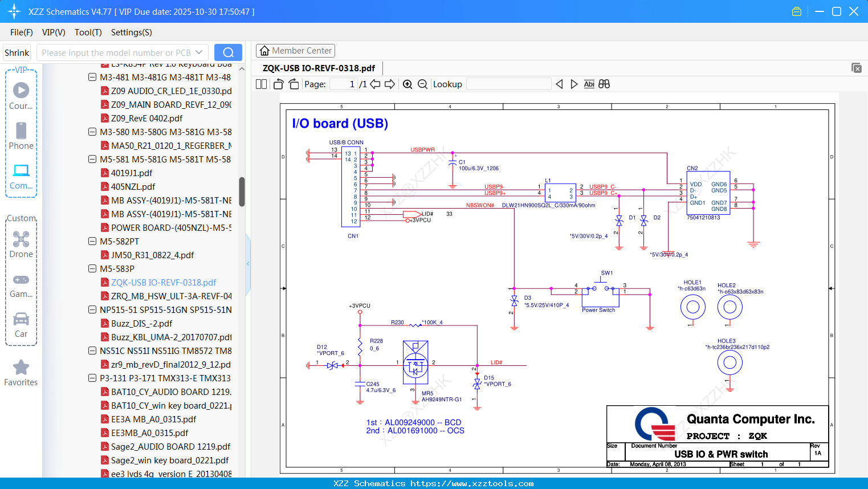
Task: Click the file tree scroll-up arrow
Action: 242,69
